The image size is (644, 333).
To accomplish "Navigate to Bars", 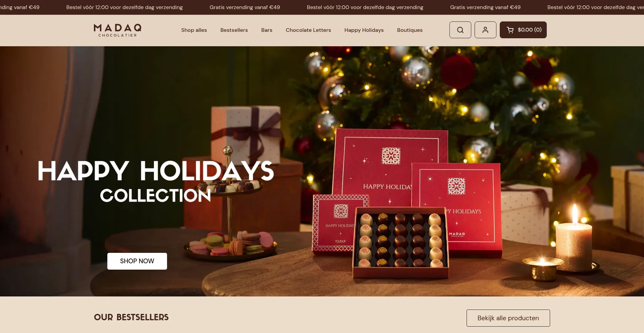I will pyautogui.click(x=267, y=30).
